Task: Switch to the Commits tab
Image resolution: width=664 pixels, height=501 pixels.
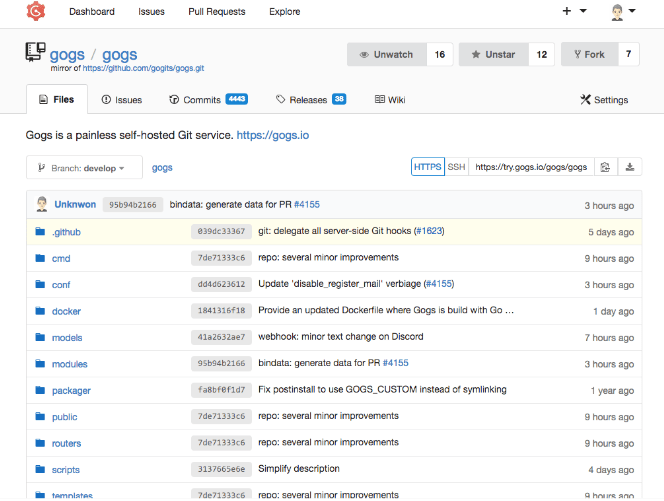Action: click(x=202, y=100)
